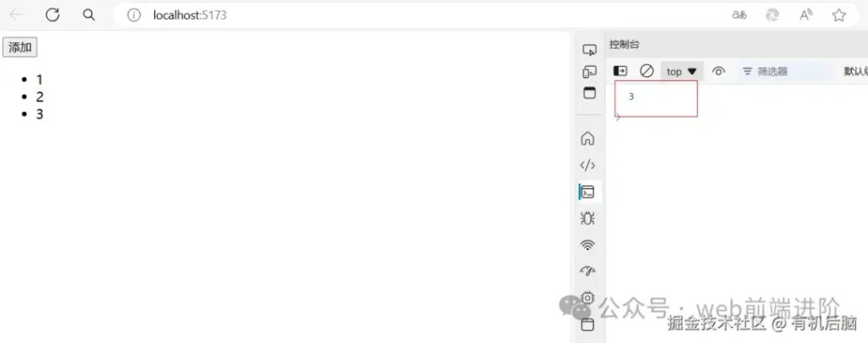Screen dimensions: 868x343
Task: Open the default log levels dropdown
Action: [x=855, y=71]
